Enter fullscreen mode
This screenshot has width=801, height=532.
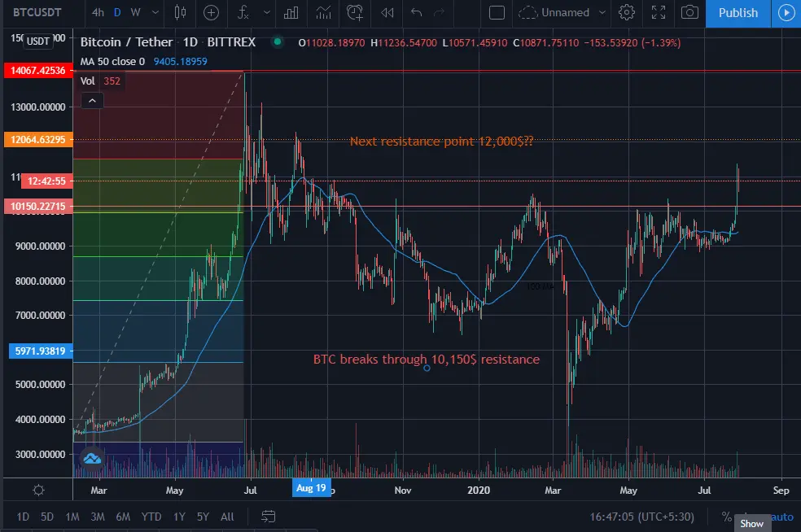[659, 12]
